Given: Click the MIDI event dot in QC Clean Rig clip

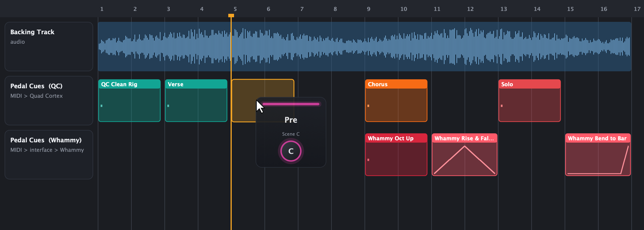Looking at the screenshot, I should coord(101,106).
